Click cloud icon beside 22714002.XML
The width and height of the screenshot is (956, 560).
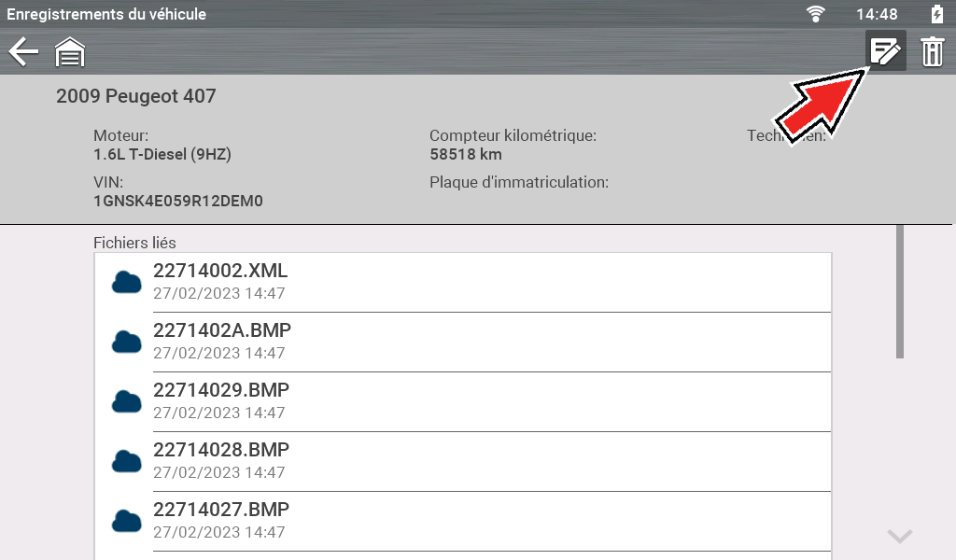126,282
